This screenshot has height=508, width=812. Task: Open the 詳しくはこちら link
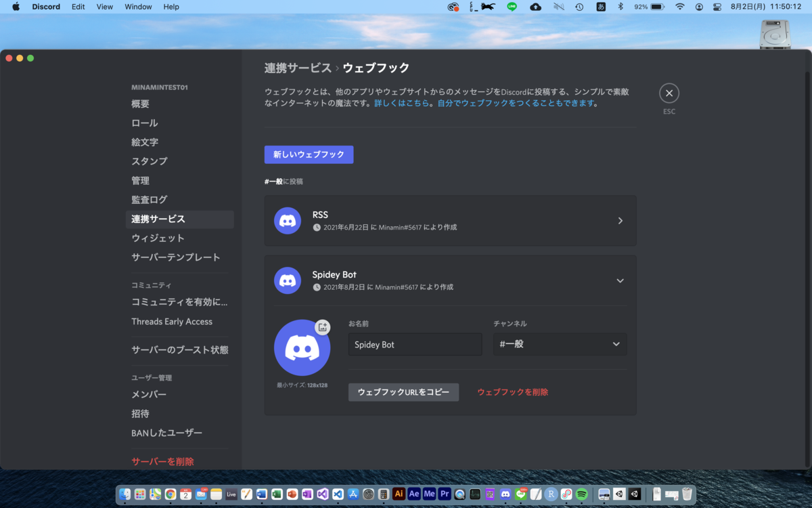(x=402, y=104)
